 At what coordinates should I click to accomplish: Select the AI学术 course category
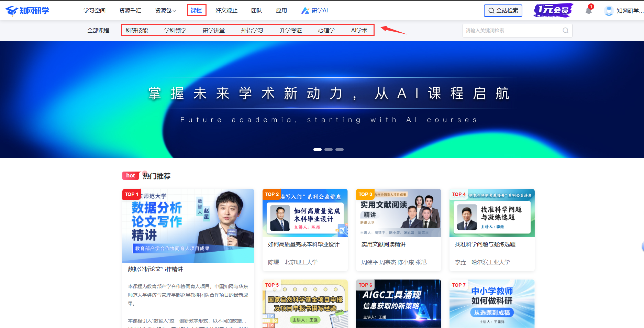[359, 30]
